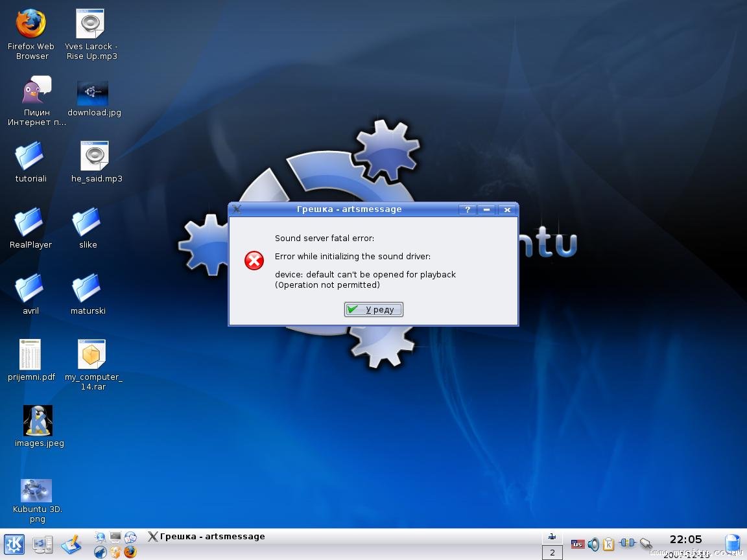Minimize the artsmessage error dialog
The height and width of the screenshot is (560, 747).
(x=486, y=209)
